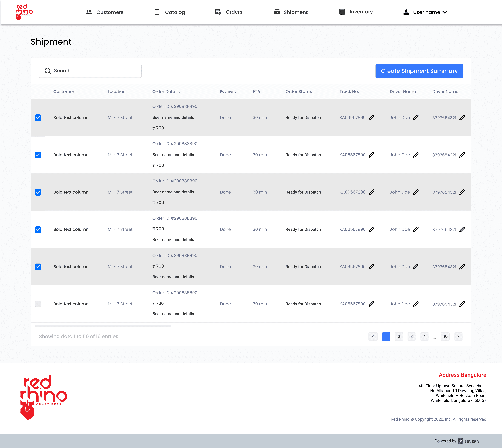Edit driver phone in the unchecked last row
Viewport: 502px width, 448px height.
point(462,304)
